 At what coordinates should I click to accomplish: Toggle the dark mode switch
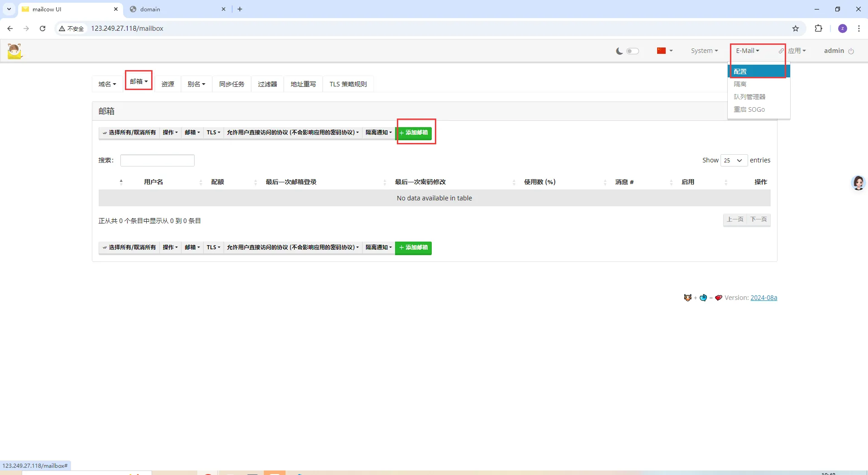(633, 51)
